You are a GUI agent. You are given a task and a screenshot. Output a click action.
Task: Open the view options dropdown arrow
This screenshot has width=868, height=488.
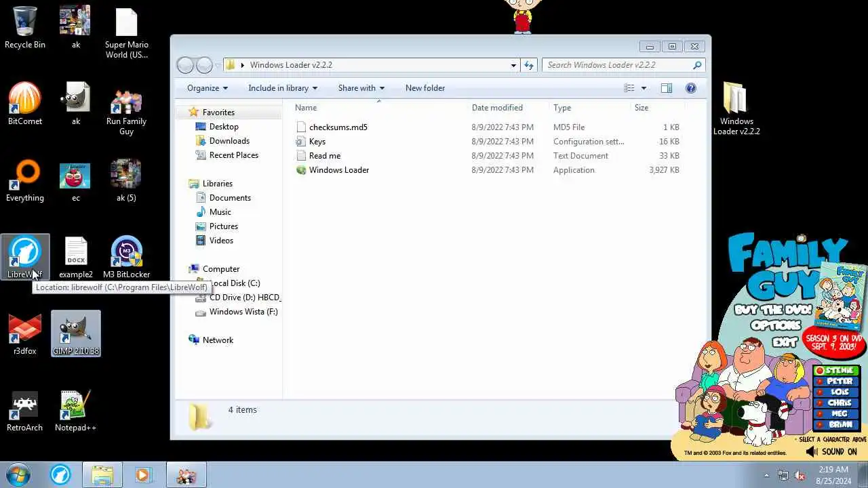click(644, 88)
